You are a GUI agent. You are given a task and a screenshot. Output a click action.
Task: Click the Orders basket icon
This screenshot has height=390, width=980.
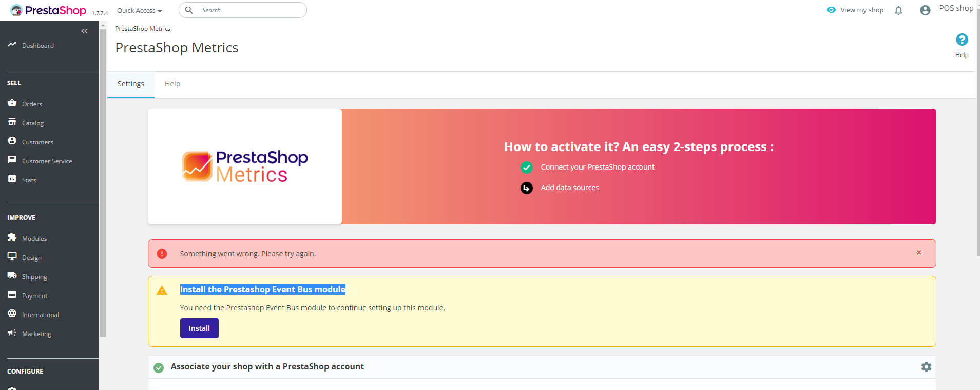click(12, 103)
